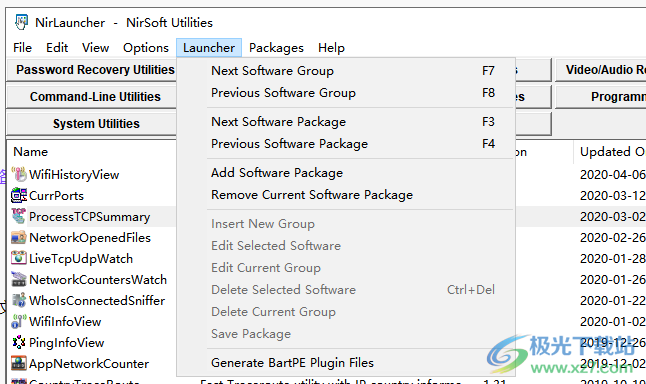
Task: Click the WifiInfoView icon
Action: pos(19,321)
